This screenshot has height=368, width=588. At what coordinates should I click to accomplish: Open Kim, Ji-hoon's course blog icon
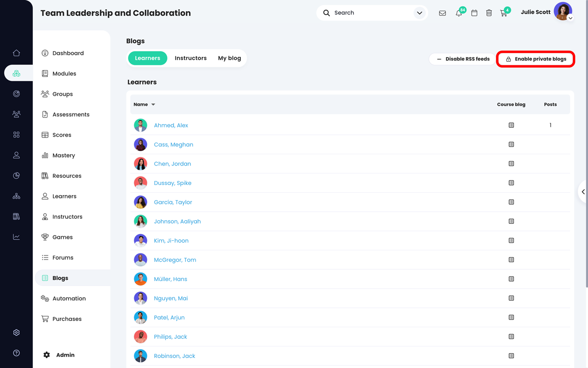coord(511,240)
